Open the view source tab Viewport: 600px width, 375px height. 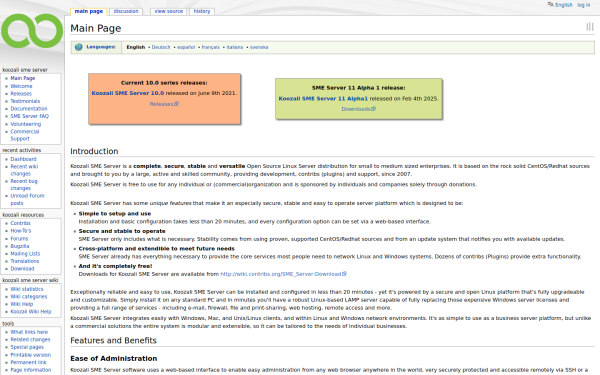(169, 11)
